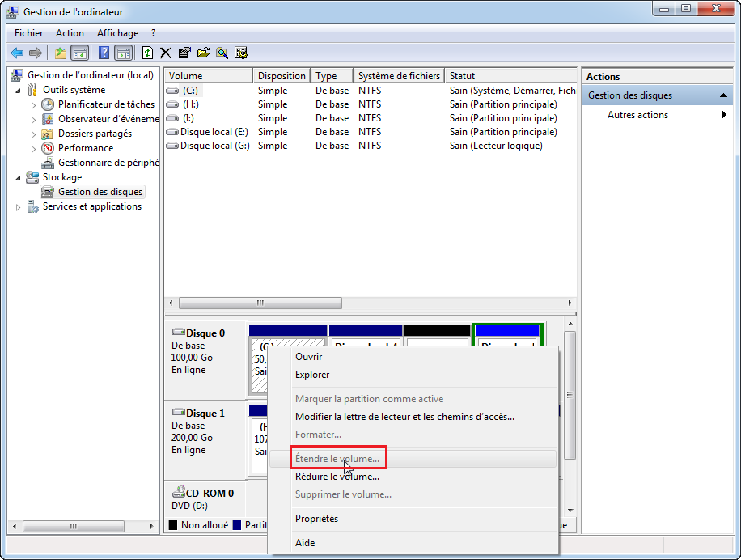Click the disk view scroll-down arrow
This screenshot has height=560, width=741.
570,511
